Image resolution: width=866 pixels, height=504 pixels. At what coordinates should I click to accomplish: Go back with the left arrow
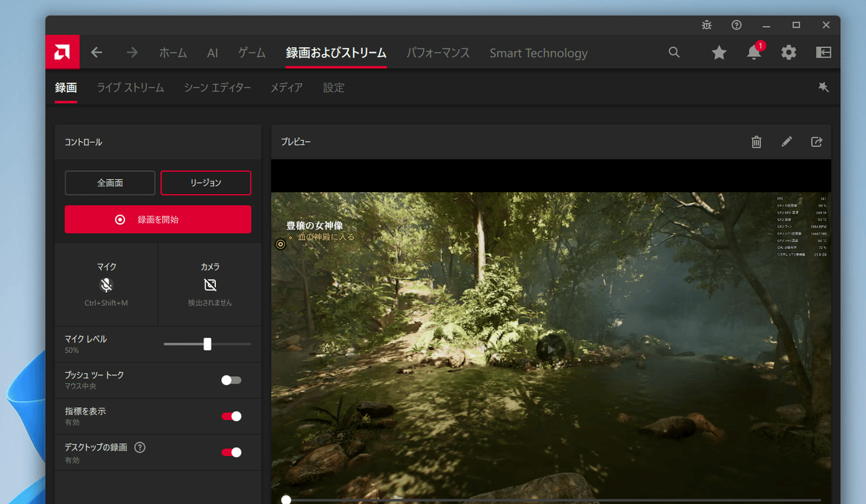pos(97,53)
